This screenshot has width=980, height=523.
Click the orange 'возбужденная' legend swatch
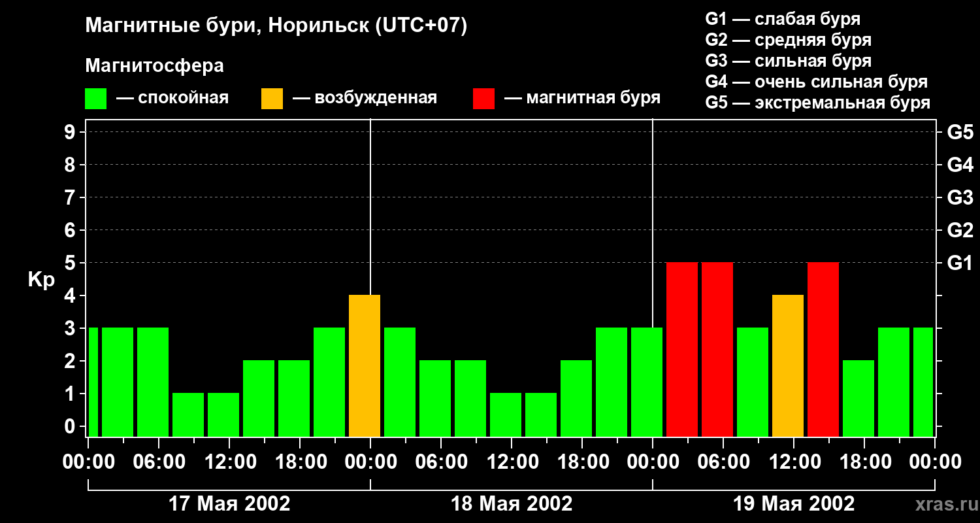[272, 98]
